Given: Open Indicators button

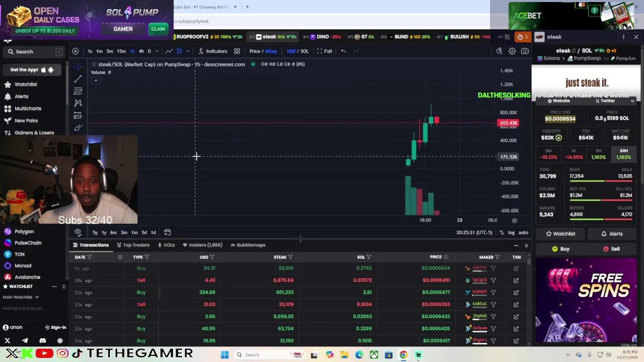Looking at the screenshot, I should [213, 51].
